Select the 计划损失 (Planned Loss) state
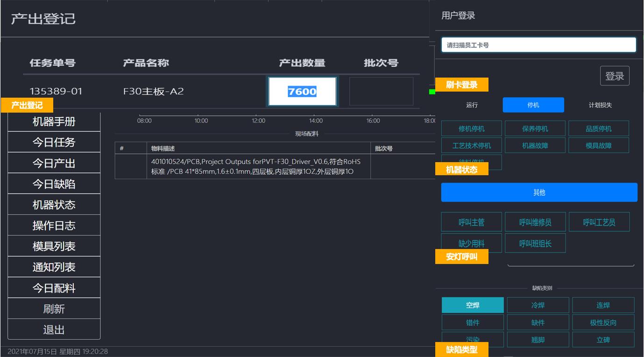Image resolution: width=644 pixels, height=357 pixels. [598, 105]
